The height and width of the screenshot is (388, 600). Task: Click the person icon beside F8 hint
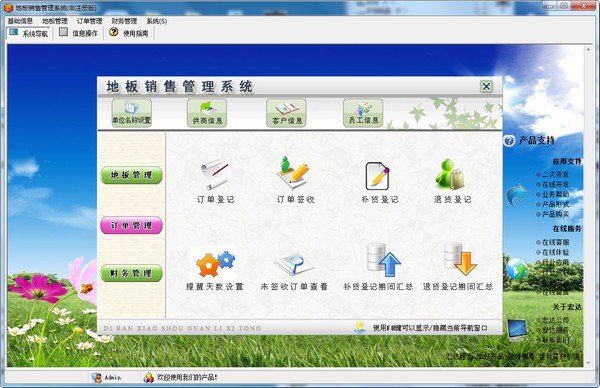[360, 328]
